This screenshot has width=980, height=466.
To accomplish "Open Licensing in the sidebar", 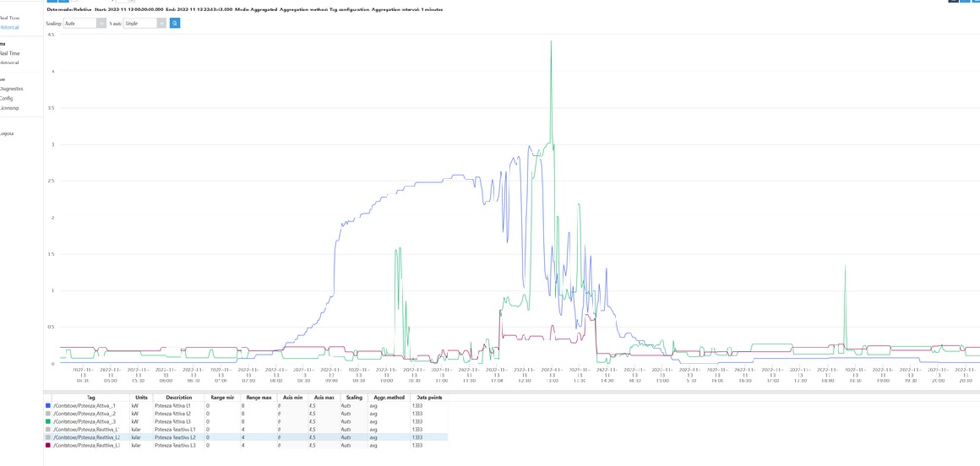I will tap(8, 108).
